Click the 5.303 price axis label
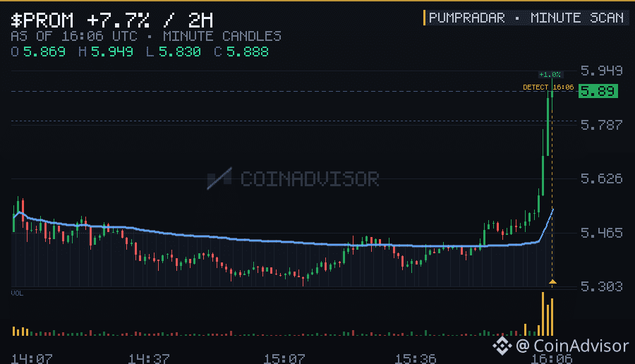Screen dimensions: 635x364 pos(601,286)
